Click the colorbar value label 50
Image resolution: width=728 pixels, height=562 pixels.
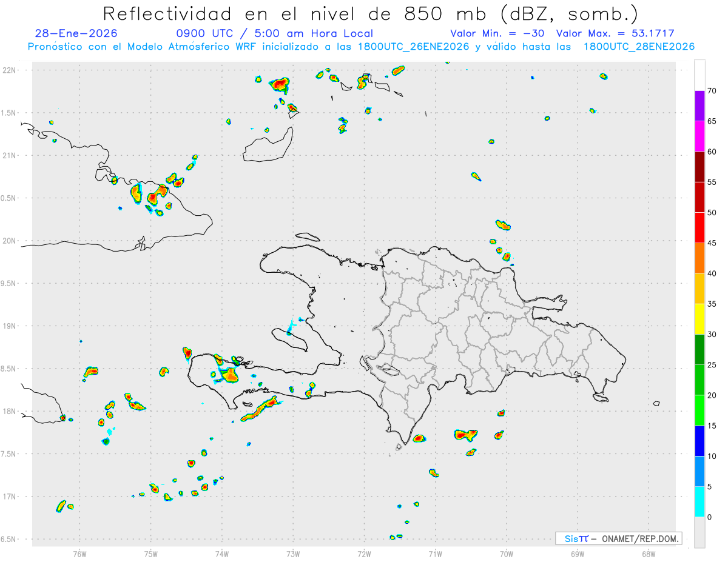point(712,213)
